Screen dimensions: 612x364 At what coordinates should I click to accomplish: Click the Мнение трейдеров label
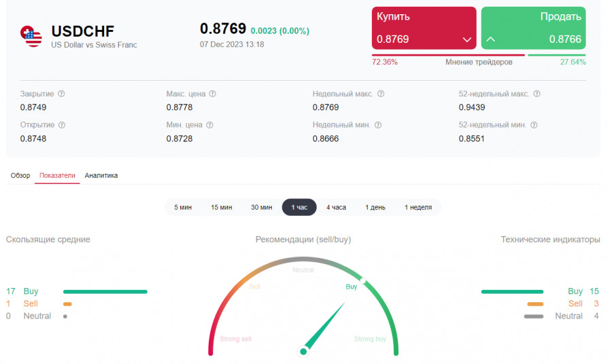tap(479, 62)
